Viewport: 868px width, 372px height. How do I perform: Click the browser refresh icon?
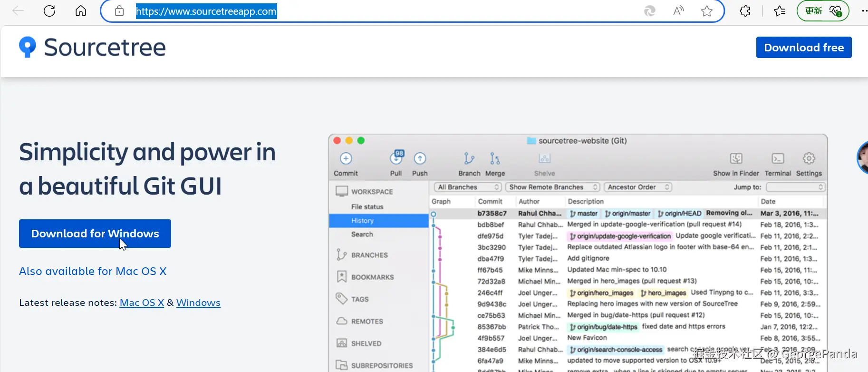[49, 11]
